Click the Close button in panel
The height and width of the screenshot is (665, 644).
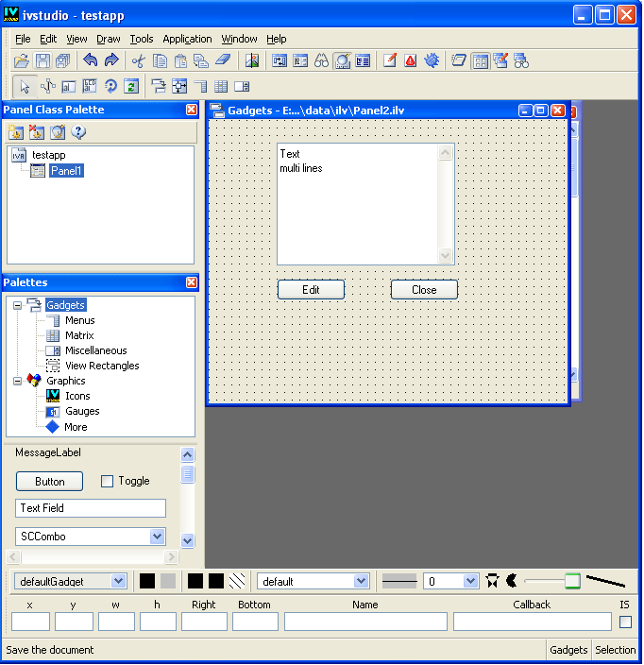[x=424, y=290]
